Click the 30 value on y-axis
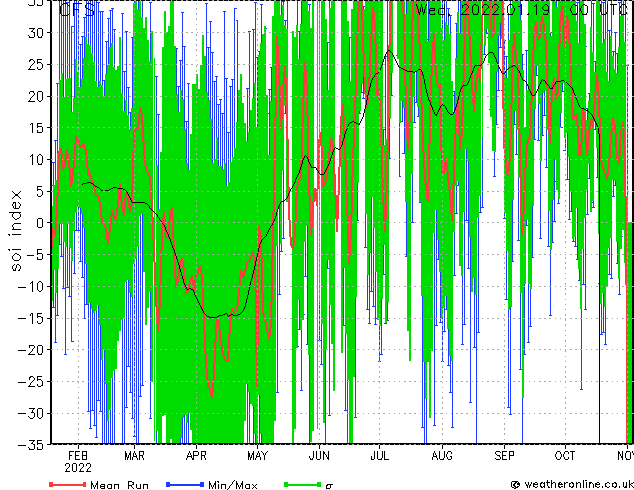 [x=36, y=33]
